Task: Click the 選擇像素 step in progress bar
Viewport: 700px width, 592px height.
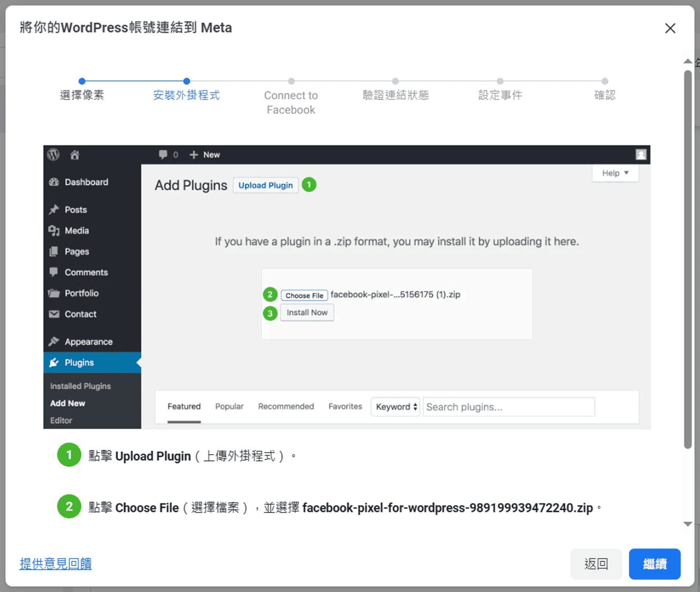Action: click(82, 95)
